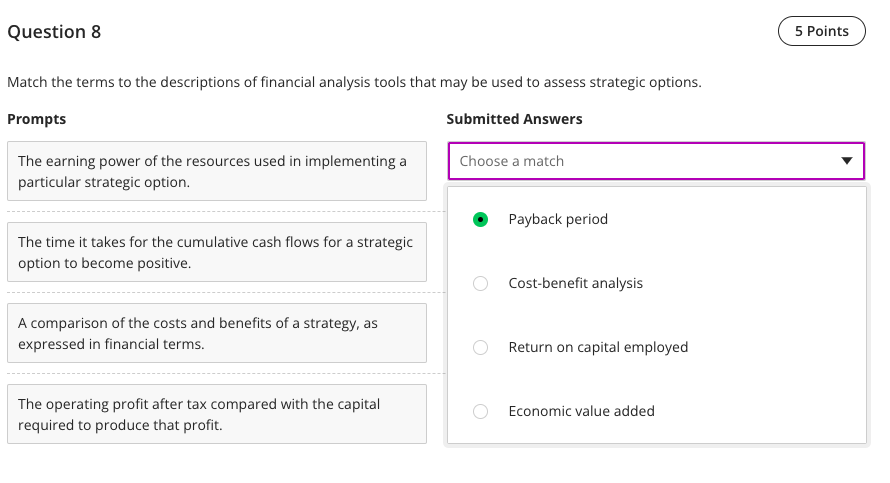Select the Economic value added radio button

[x=480, y=411]
